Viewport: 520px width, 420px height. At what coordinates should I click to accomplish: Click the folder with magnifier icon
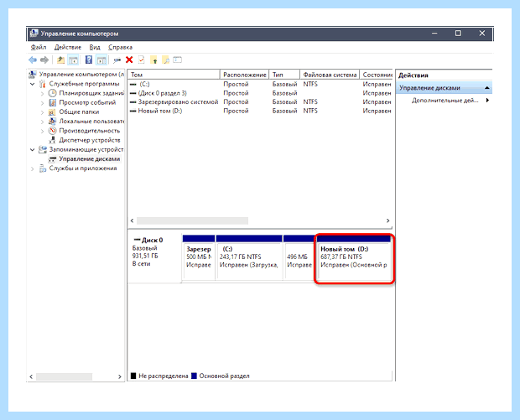[x=166, y=60]
